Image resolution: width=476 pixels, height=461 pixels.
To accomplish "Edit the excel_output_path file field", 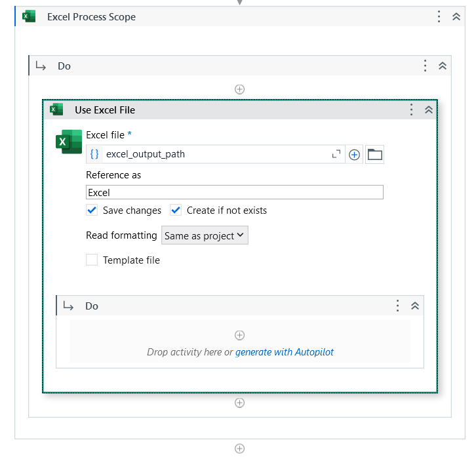I will click(216, 154).
